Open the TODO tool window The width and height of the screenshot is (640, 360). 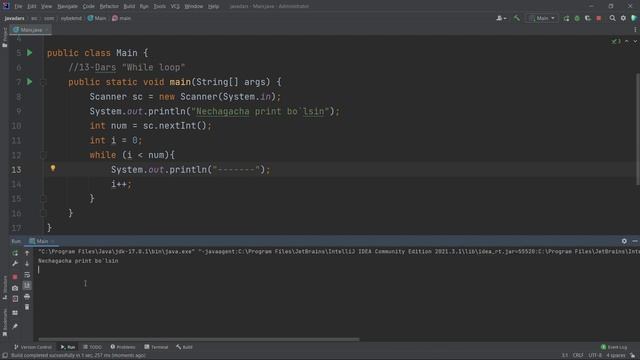point(93,347)
